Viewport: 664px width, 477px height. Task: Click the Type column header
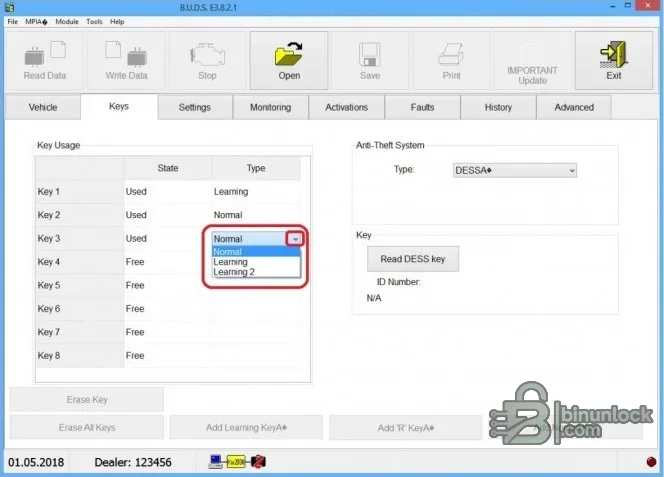(256, 168)
